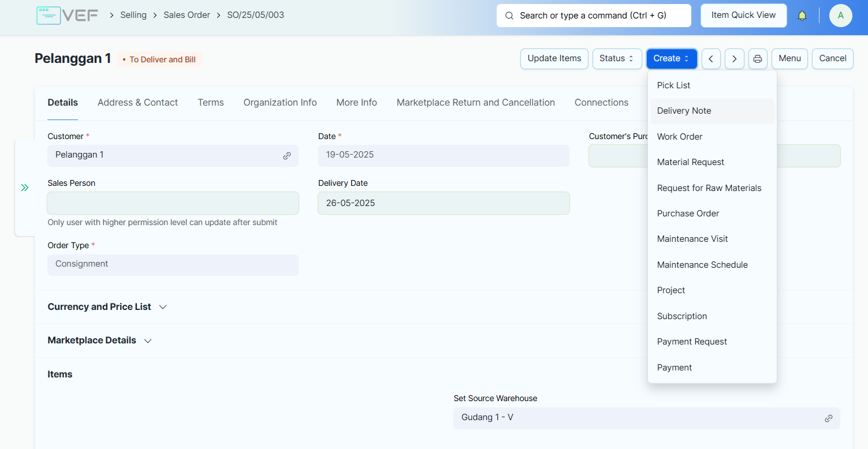Select Request for Raw Materials option
868x449 pixels.
712,188
